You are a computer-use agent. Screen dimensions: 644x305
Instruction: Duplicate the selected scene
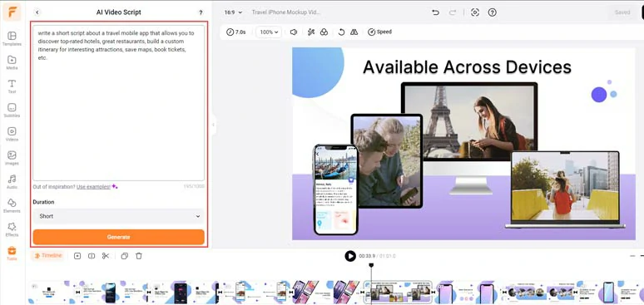click(x=125, y=256)
